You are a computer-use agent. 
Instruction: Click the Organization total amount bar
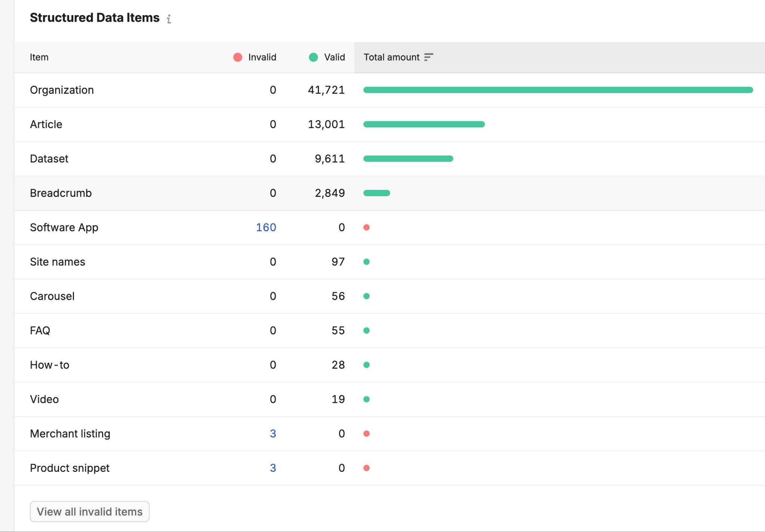click(x=558, y=90)
